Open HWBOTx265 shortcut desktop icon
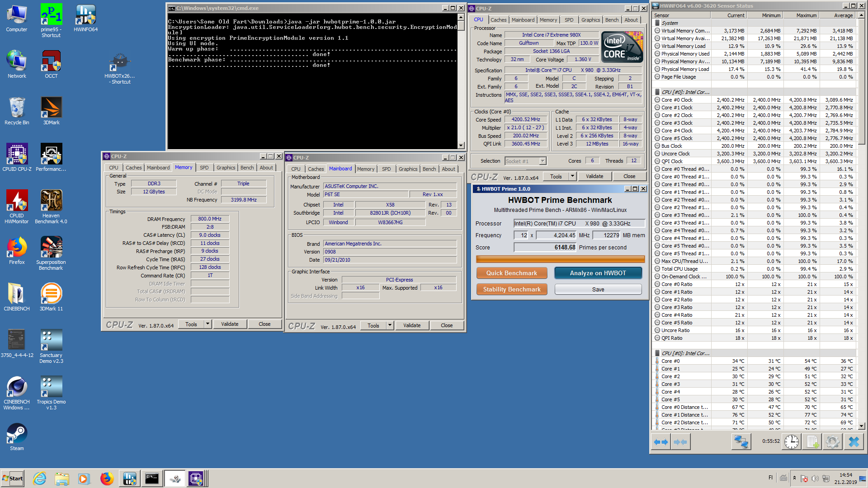 (x=119, y=68)
